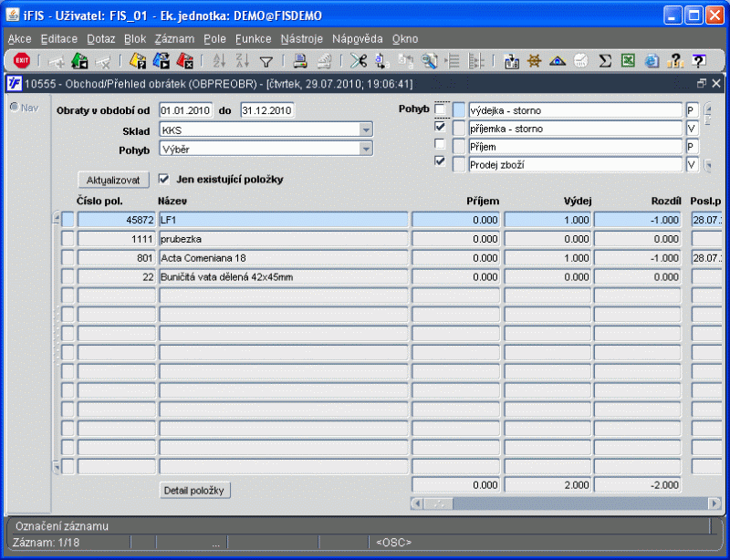730x560 pixels.
Task: Mark the record selector for row prubezka
Action: (x=68, y=239)
